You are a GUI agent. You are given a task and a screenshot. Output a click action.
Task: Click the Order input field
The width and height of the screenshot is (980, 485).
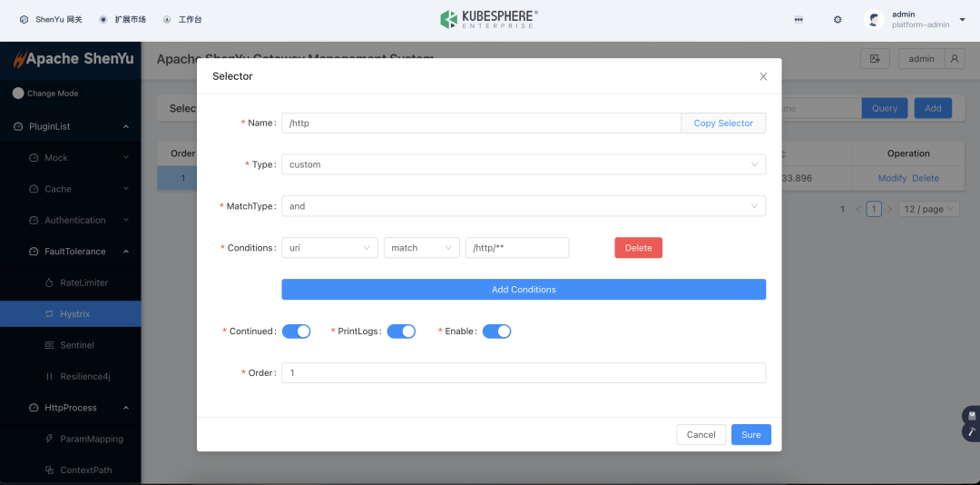point(524,373)
